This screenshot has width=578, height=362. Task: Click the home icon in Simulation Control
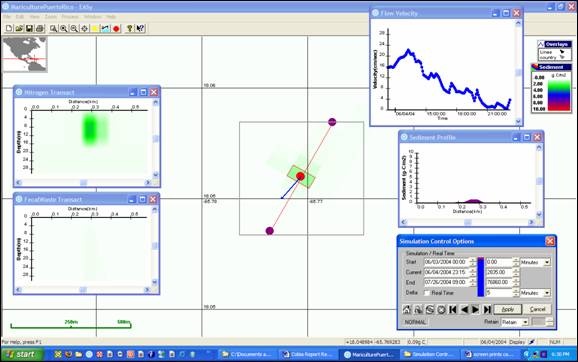407,309
